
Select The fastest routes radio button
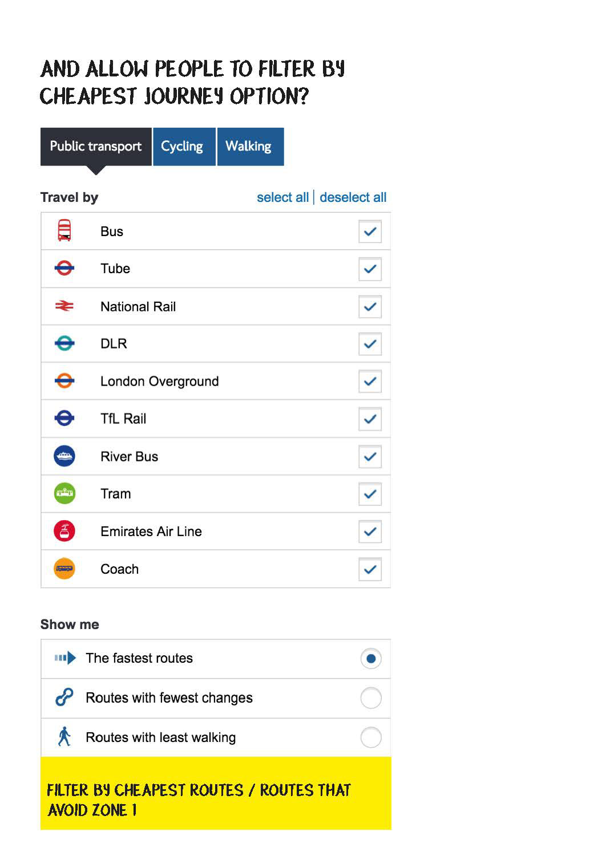[x=371, y=659]
